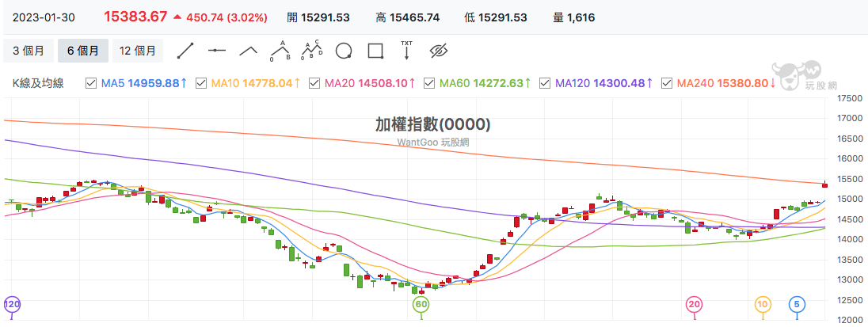This screenshot has height=327, width=868.
Task: Select the rectangle drawing tool
Action: 376,51
